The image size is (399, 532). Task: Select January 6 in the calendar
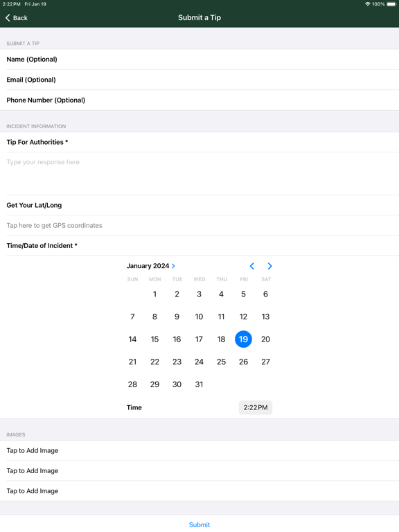(266, 294)
